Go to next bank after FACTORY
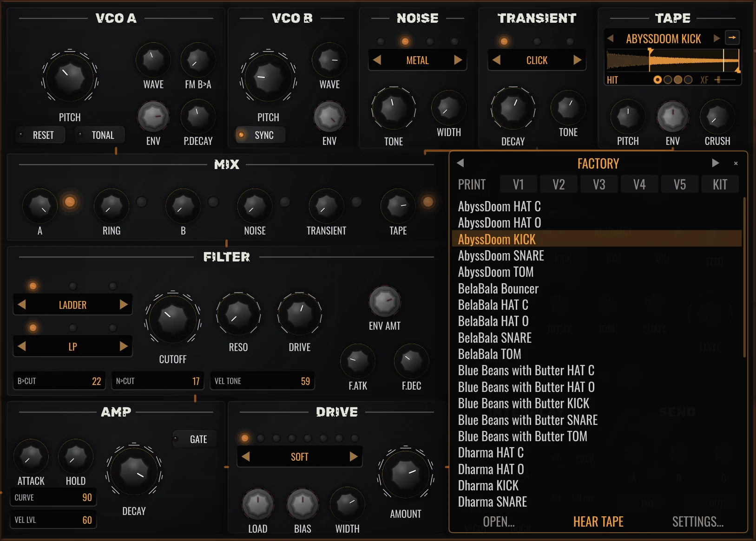 coord(715,163)
